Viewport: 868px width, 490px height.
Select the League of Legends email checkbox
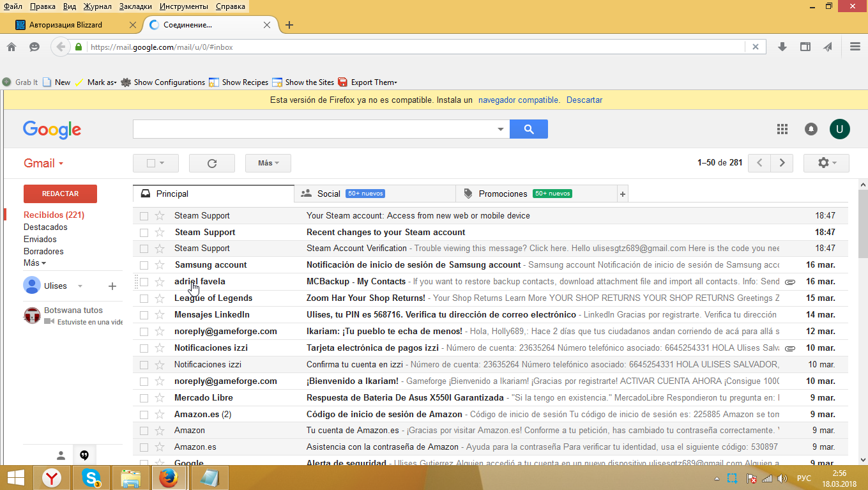coord(144,298)
